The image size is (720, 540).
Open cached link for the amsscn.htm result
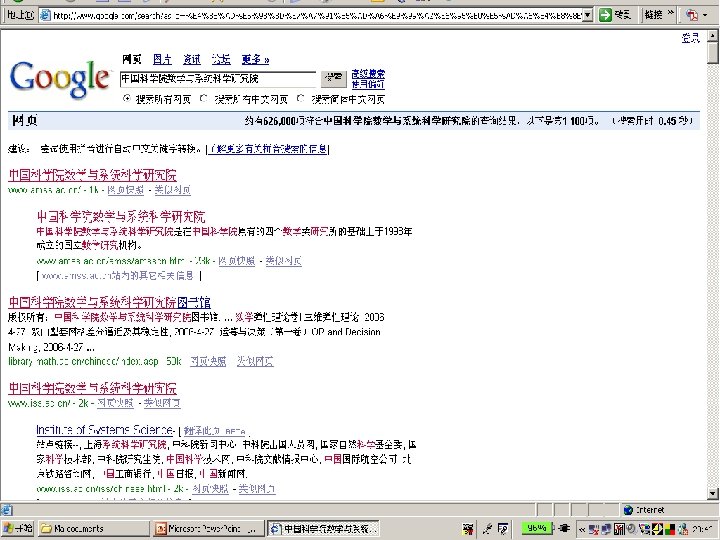tap(237, 261)
